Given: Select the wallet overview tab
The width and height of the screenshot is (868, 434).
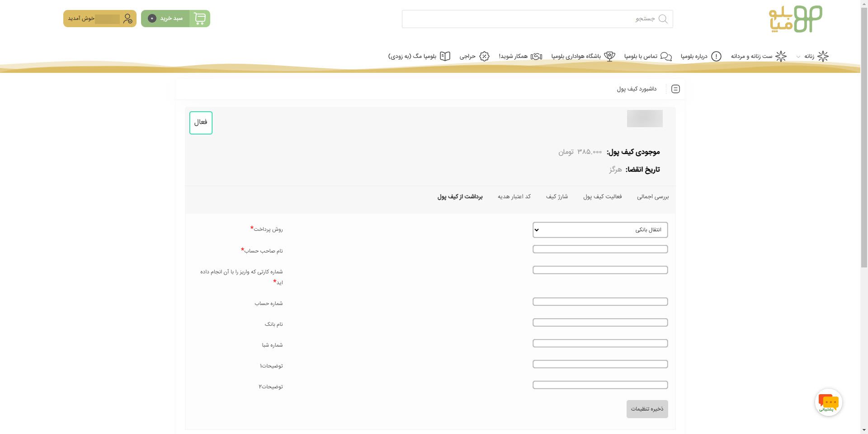Looking at the screenshot, I should click(x=652, y=197).
